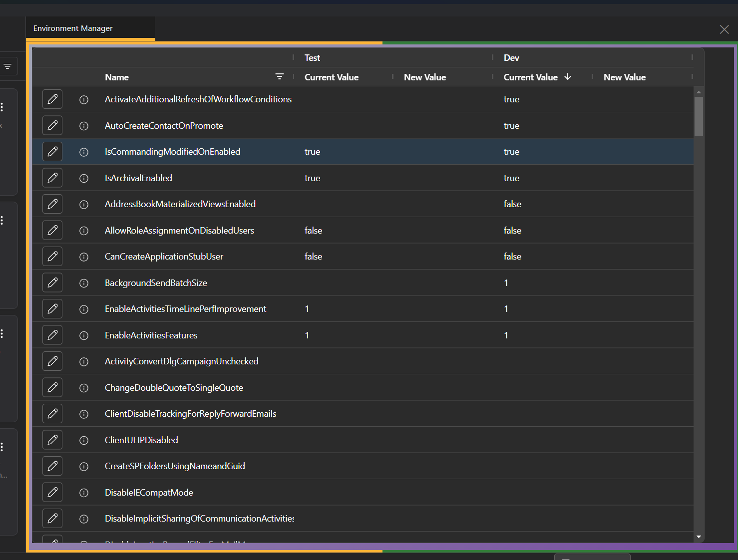Image resolution: width=738 pixels, height=560 pixels.
Task: View info for ActivateAdditionalRefreshOfWorkflowConditions
Action: pyautogui.click(x=83, y=99)
